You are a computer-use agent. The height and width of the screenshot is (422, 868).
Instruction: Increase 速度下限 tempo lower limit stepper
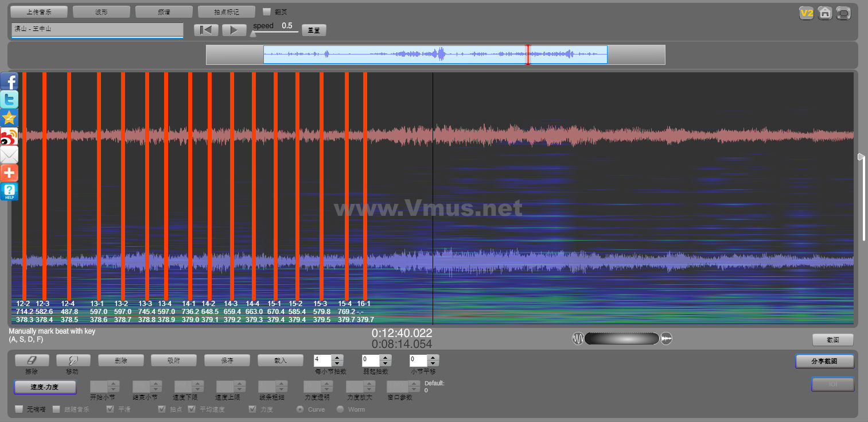[198, 384]
